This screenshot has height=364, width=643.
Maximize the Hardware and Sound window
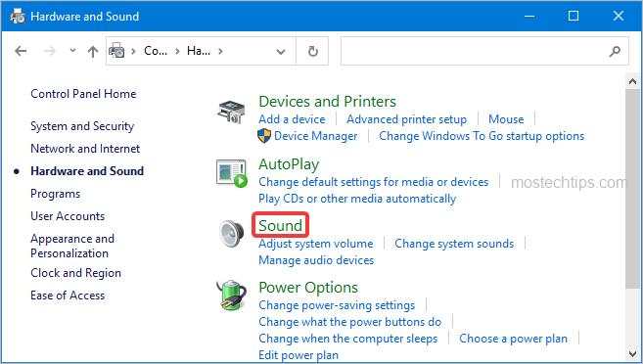(574, 17)
